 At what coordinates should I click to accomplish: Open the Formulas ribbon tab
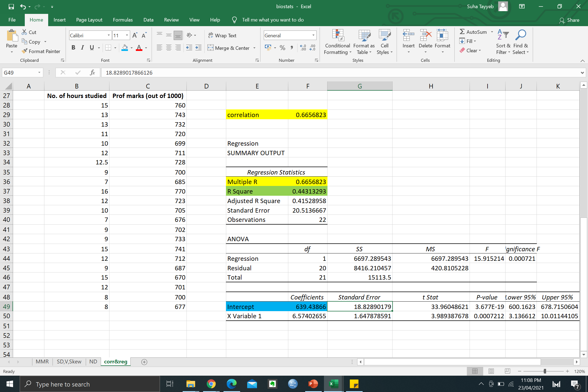[x=123, y=20]
